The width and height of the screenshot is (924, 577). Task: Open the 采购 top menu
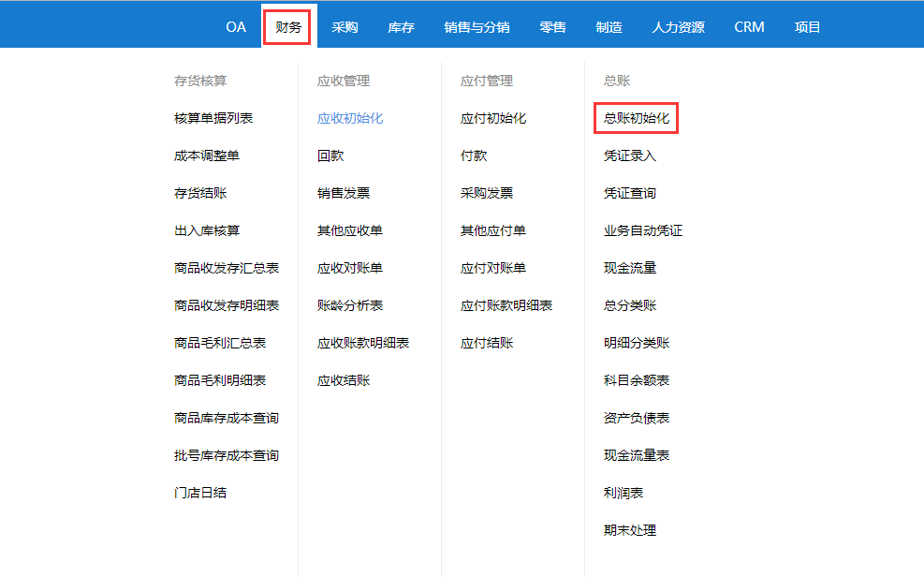click(x=345, y=27)
